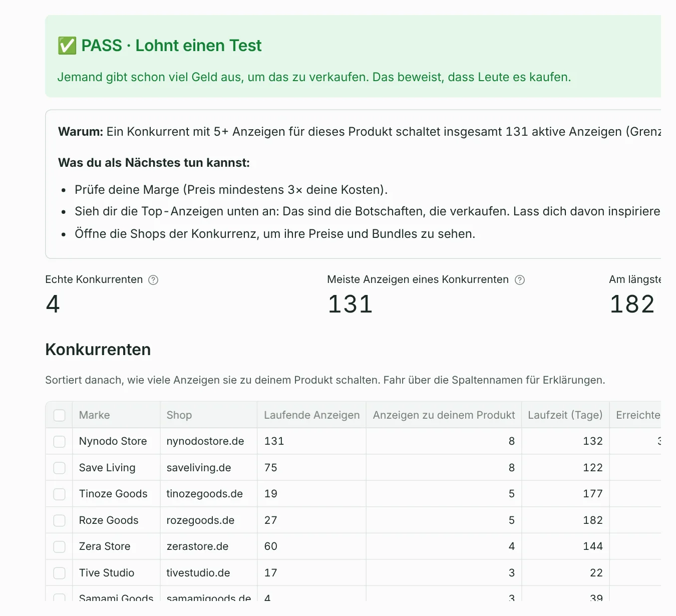Sort by the Laufzeit (Tage) column header
Viewport: 676px width, 616px height.
(x=565, y=415)
